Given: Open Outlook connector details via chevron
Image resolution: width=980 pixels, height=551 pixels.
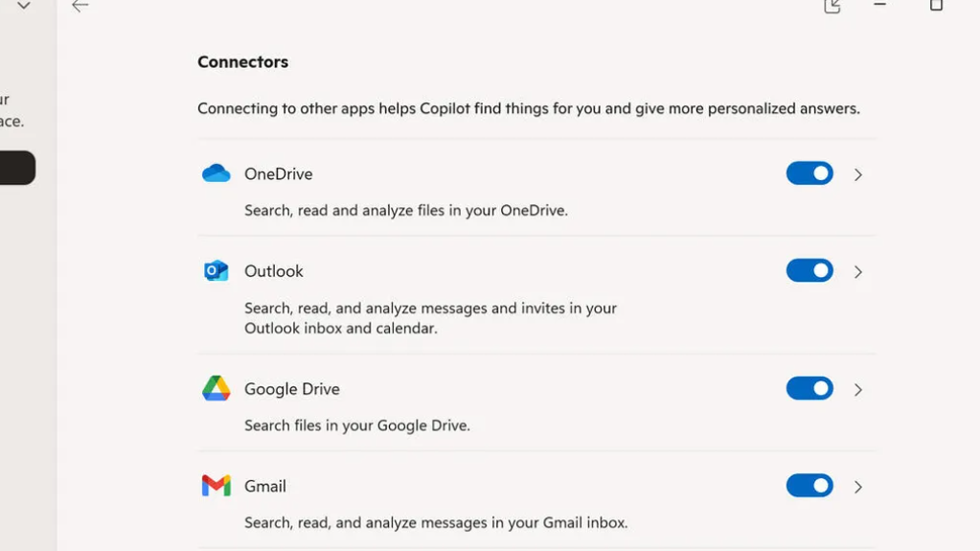Looking at the screenshot, I should point(858,272).
